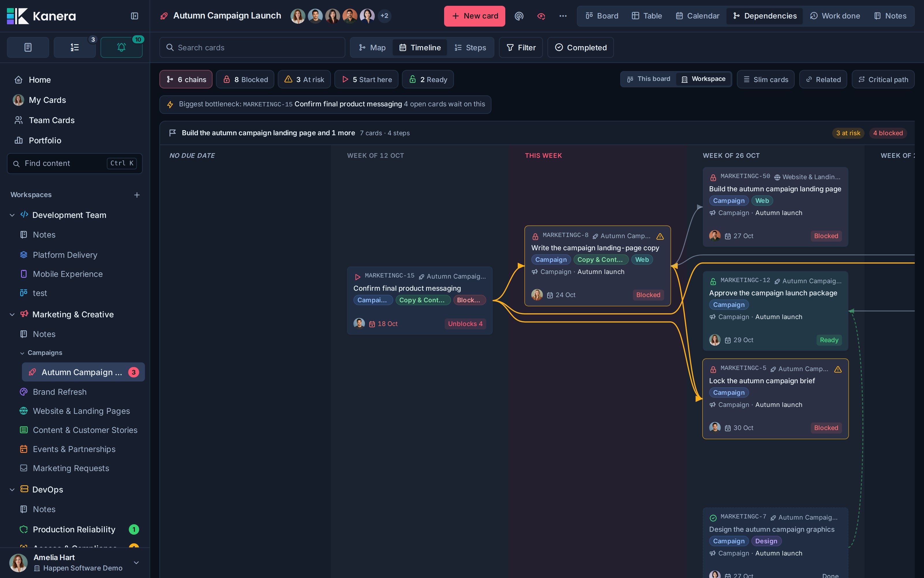Switch to the Work done tab
924x578 pixels.
835,16
